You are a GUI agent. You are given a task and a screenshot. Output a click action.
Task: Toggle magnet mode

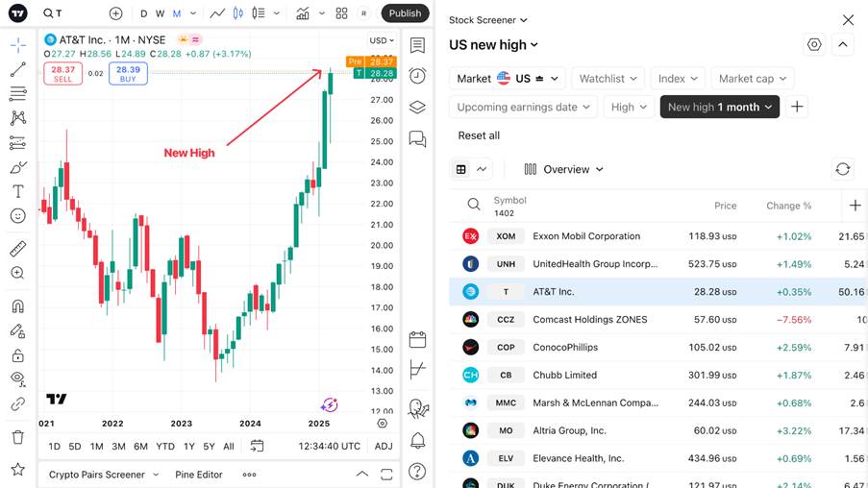tap(17, 306)
